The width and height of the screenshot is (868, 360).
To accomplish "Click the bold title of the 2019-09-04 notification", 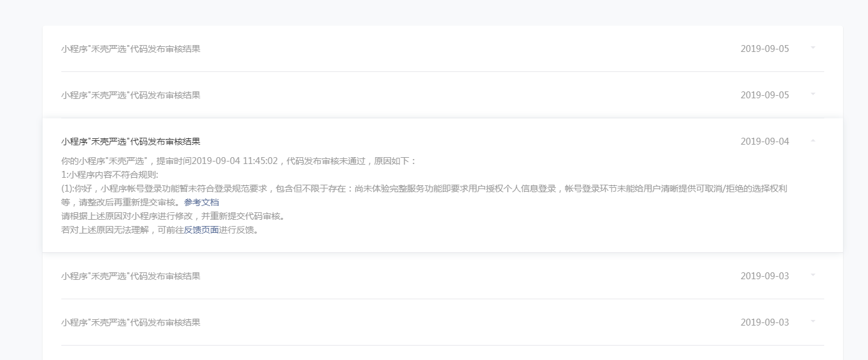I will click(x=131, y=141).
